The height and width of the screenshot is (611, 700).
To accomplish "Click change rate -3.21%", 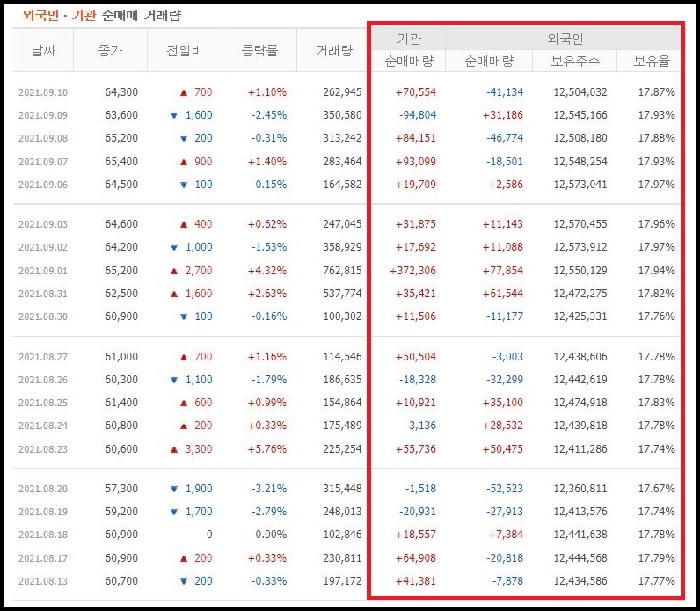I will tap(269, 489).
